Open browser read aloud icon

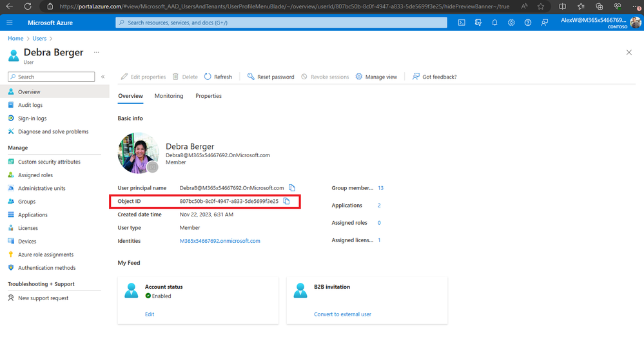point(525,6)
